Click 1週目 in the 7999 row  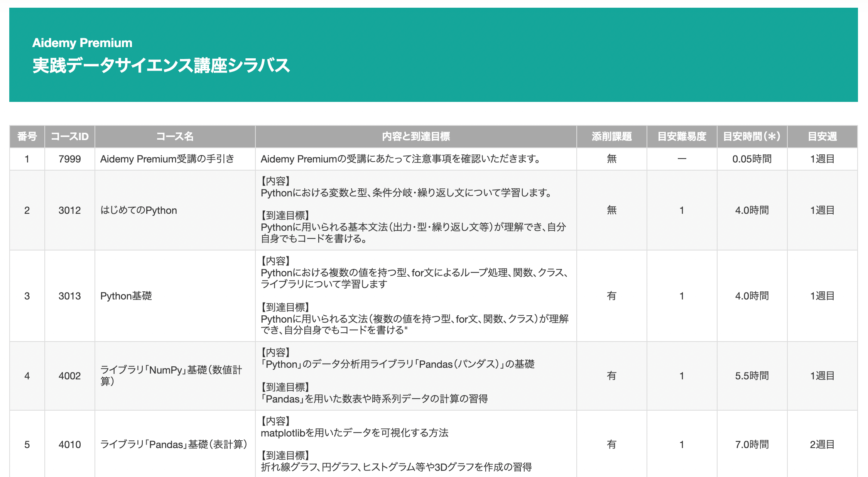pyautogui.click(x=822, y=159)
